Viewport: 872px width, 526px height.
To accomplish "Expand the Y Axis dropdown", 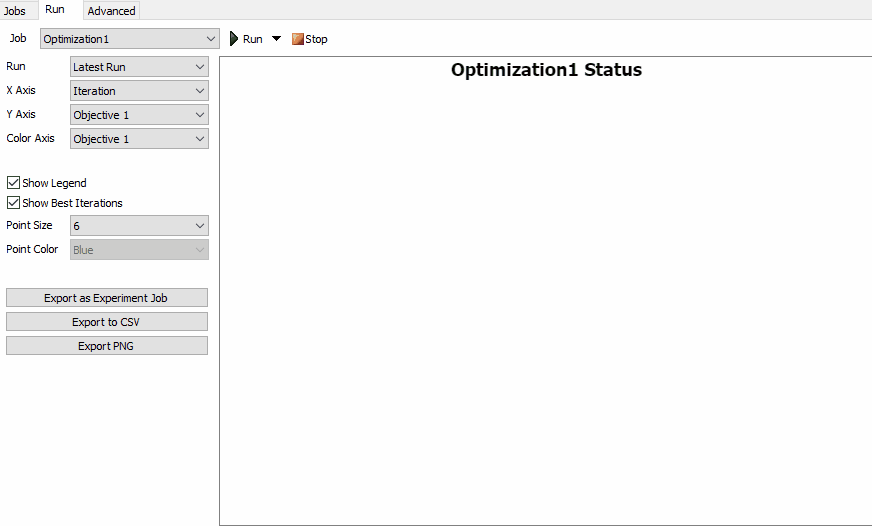I will tap(139, 115).
